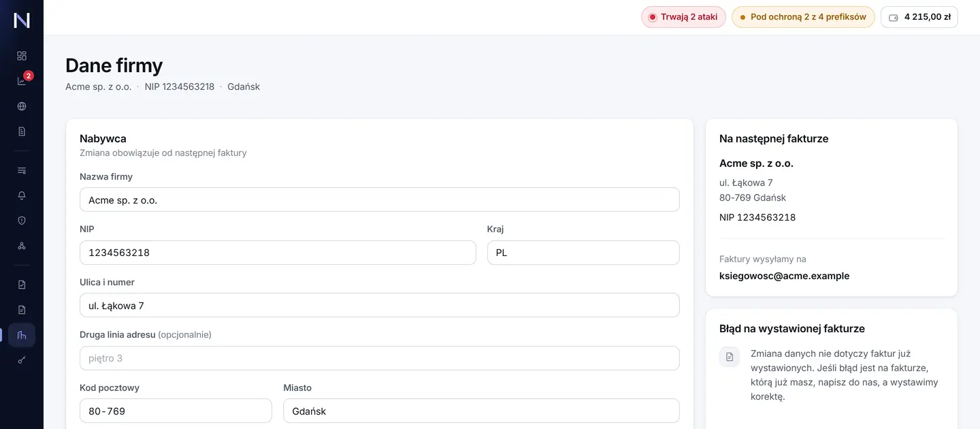Click the globe icon in sidebar

click(x=22, y=106)
